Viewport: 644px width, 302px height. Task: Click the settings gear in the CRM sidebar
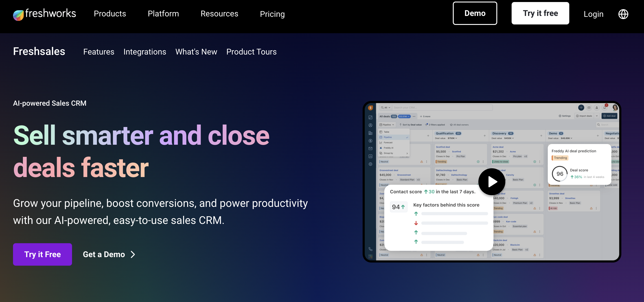tap(370, 164)
